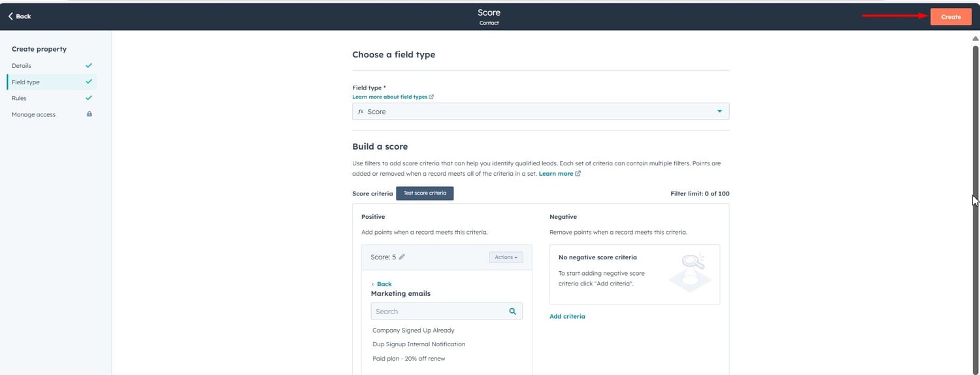Click the Positive column heading
Image resolution: width=980 pixels, height=375 pixels.
[373, 217]
